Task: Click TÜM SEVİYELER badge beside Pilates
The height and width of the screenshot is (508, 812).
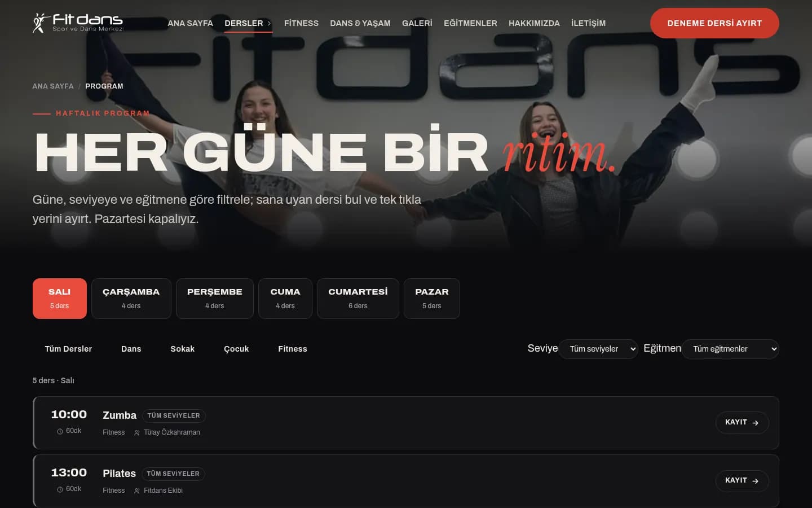Action: click(x=173, y=474)
